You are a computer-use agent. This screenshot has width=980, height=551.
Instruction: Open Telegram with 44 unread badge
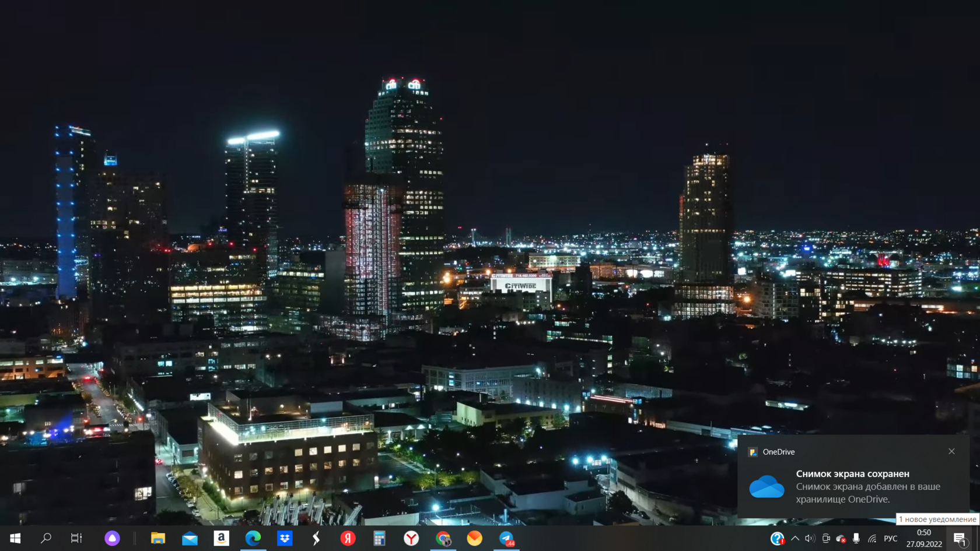point(506,538)
